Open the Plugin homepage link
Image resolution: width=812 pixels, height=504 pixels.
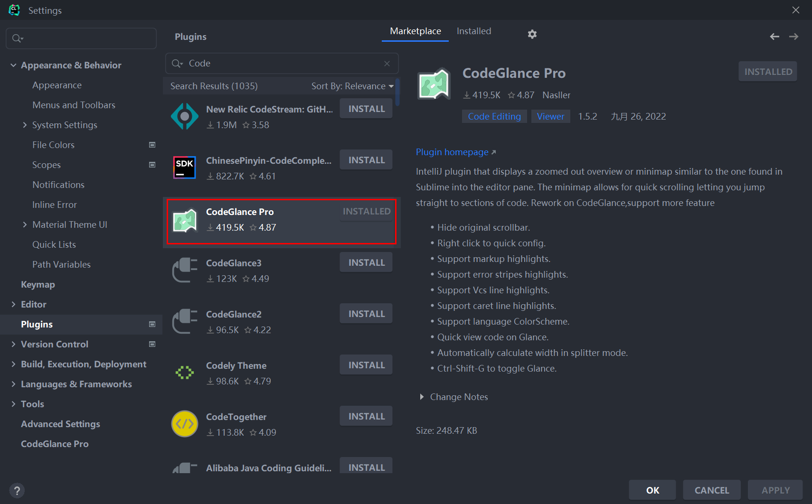[452, 152]
